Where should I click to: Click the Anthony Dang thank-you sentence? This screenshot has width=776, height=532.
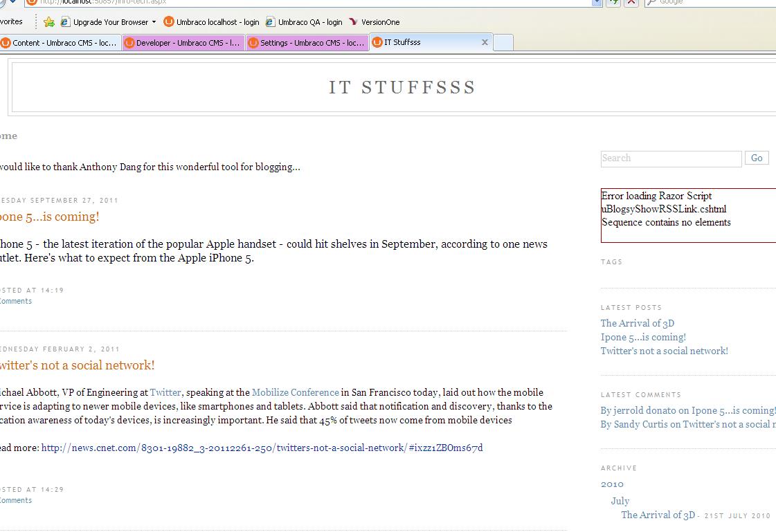click(150, 167)
